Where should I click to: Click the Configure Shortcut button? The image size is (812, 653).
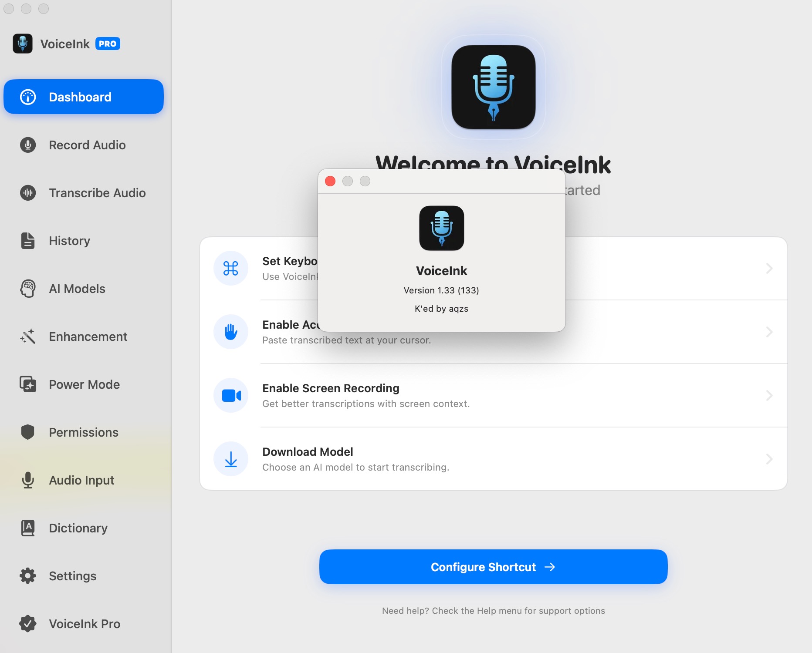[x=494, y=567]
